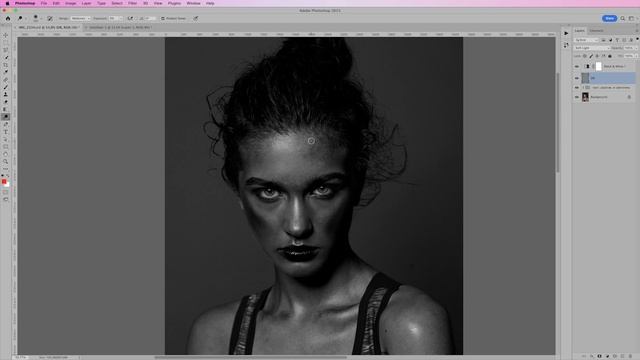Select the Move tool
Screen dimensions: 640x360
(6, 35)
